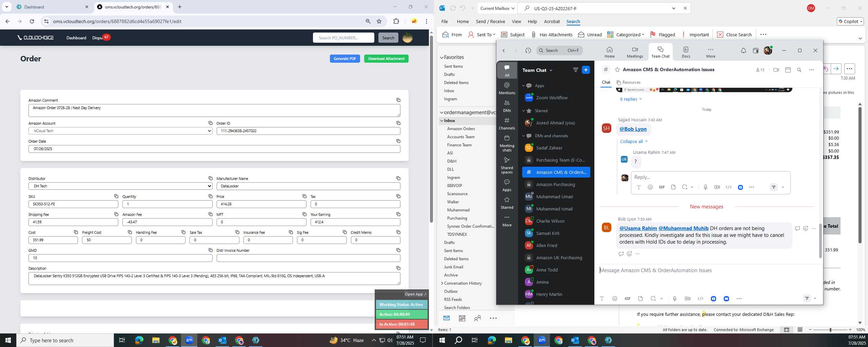This screenshot has height=347, width=868.
Task: Start a new chat with plus icon
Action: tap(586, 70)
